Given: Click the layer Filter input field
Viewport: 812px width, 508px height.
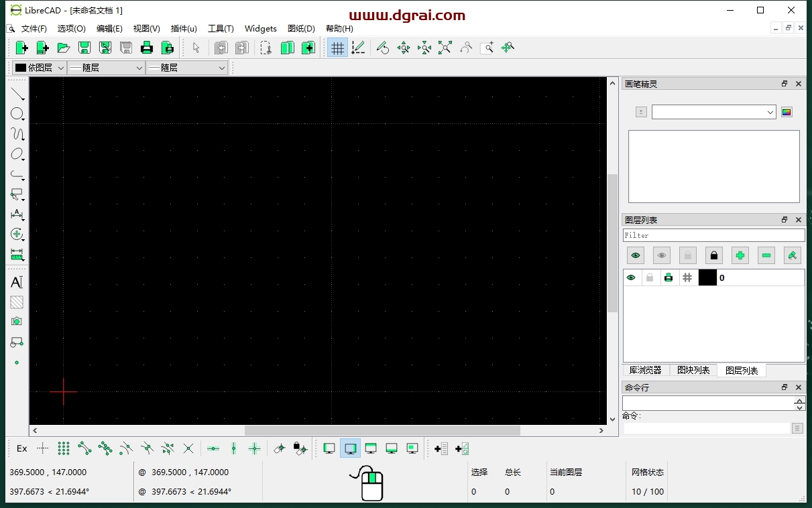Looking at the screenshot, I should click(714, 235).
